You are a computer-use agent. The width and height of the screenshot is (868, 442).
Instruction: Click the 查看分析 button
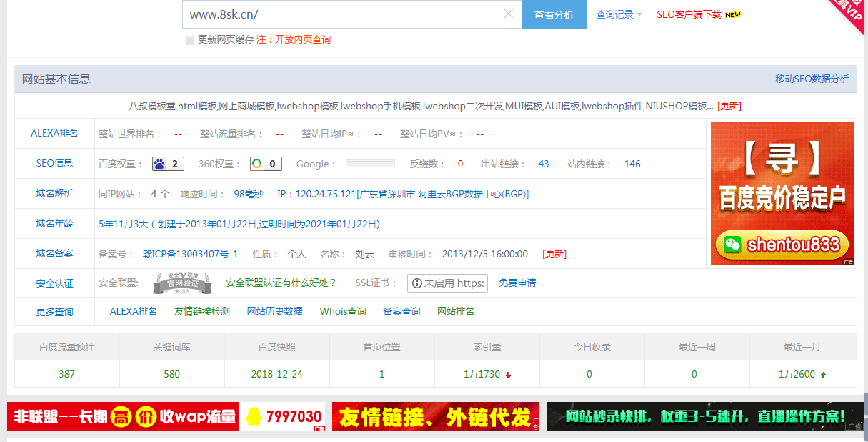pos(554,14)
